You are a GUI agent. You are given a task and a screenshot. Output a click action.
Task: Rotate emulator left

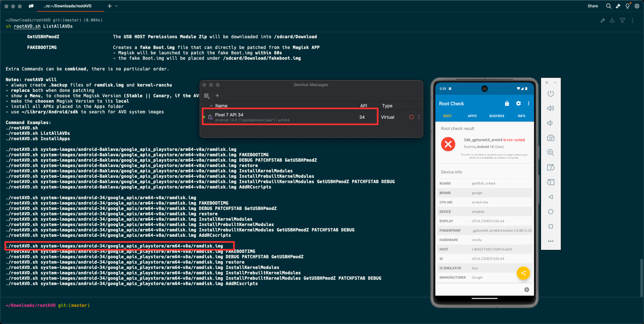pos(550,167)
